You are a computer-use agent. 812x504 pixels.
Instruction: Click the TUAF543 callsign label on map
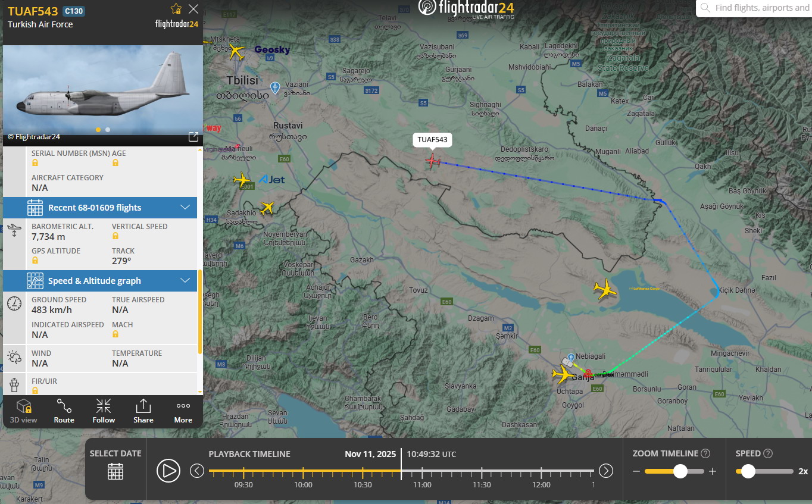[x=433, y=140]
